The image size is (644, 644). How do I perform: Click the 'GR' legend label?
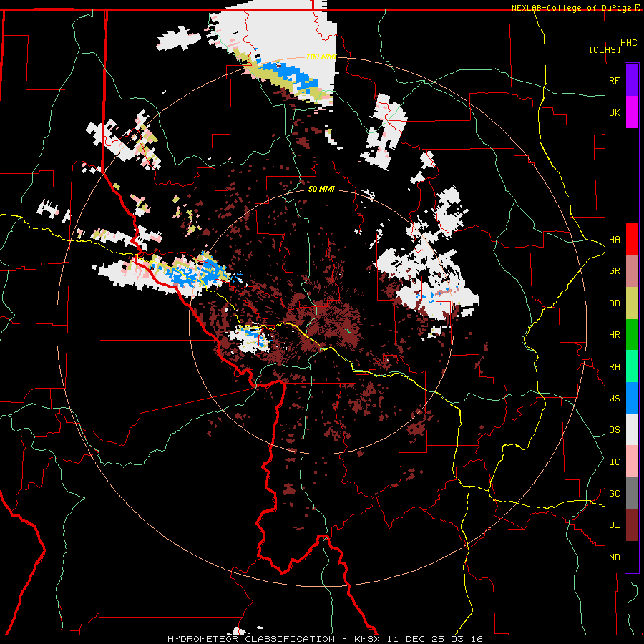click(614, 271)
